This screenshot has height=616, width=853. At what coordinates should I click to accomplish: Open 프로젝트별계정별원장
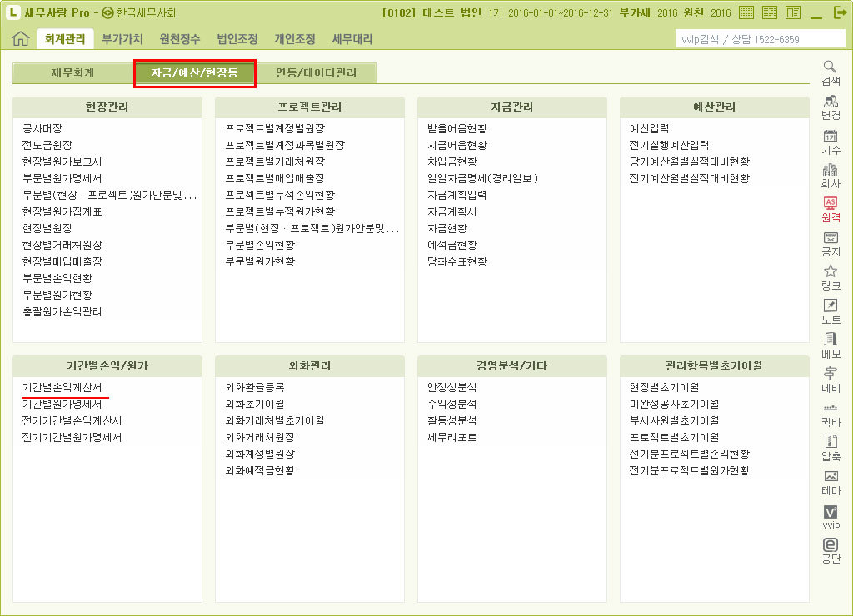275,128
